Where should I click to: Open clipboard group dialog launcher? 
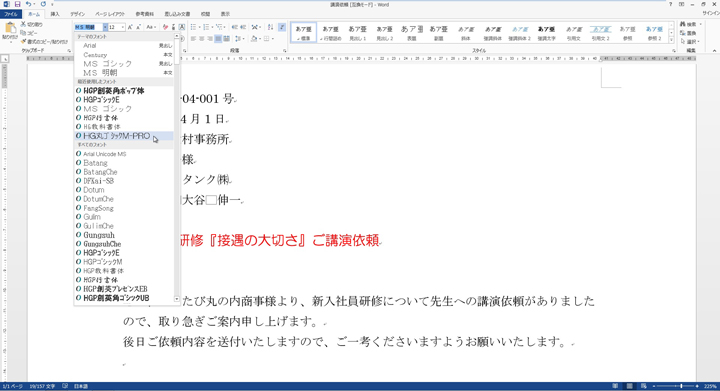click(x=69, y=50)
